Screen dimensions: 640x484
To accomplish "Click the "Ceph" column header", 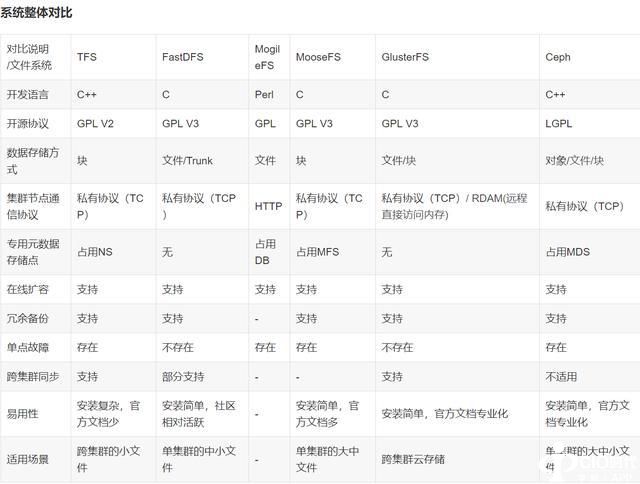I will tap(558, 57).
